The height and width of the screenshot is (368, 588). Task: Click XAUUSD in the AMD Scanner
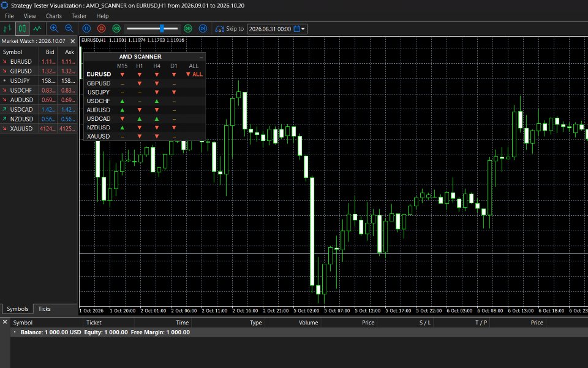click(99, 136)
